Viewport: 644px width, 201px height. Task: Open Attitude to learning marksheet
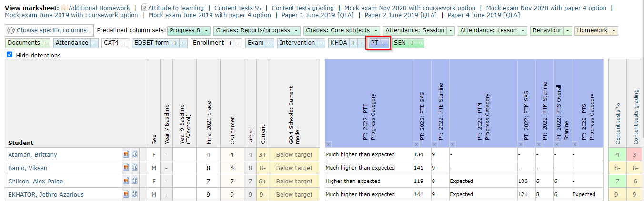click(176, 8)
